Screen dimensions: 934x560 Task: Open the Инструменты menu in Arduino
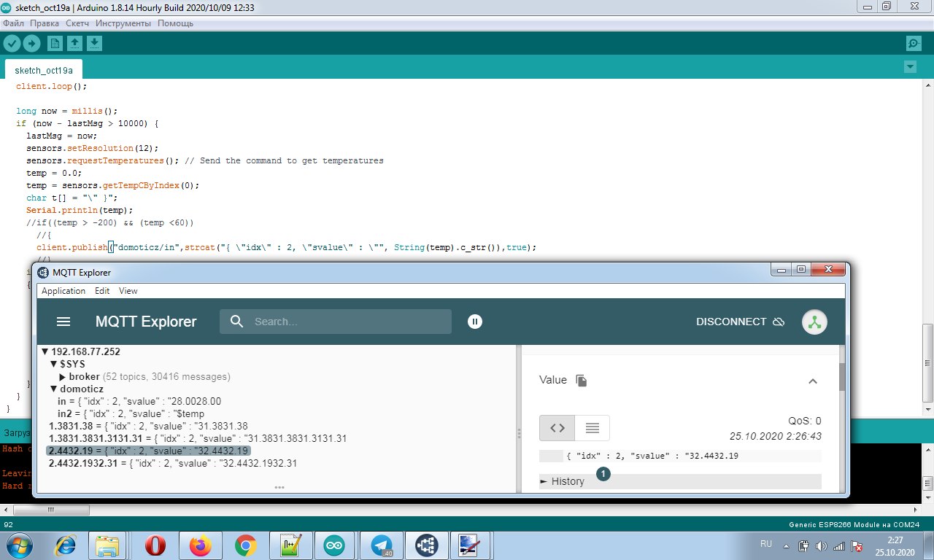(123, 23)
